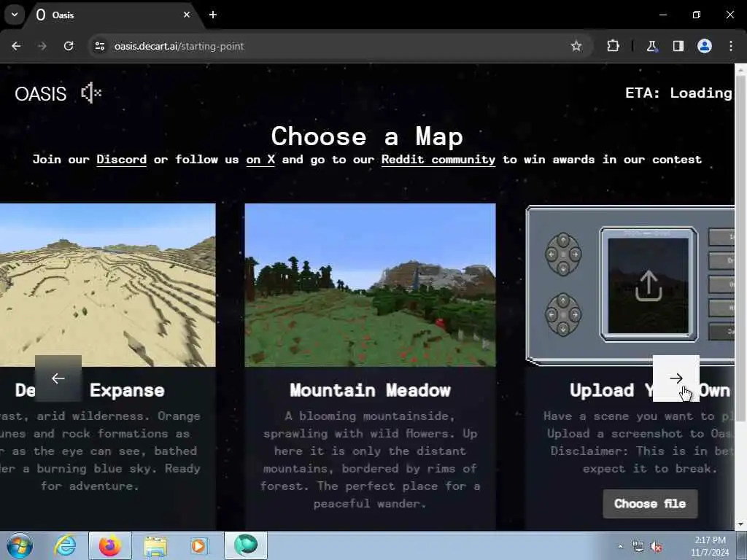The width and height of the screenshot is (747, 560).
Task: Open the Discord link
Action: tap(122, 160)
